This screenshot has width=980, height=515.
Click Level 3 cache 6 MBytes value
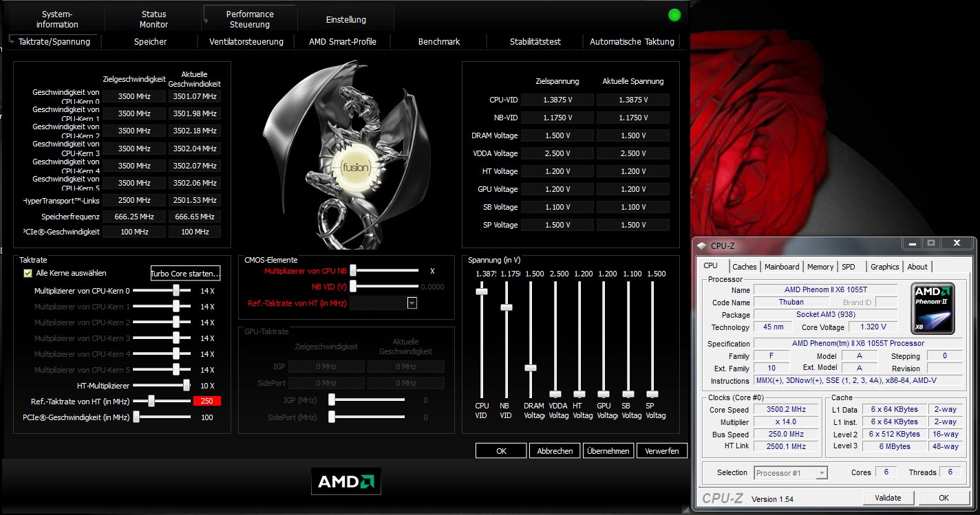point(894,446)
